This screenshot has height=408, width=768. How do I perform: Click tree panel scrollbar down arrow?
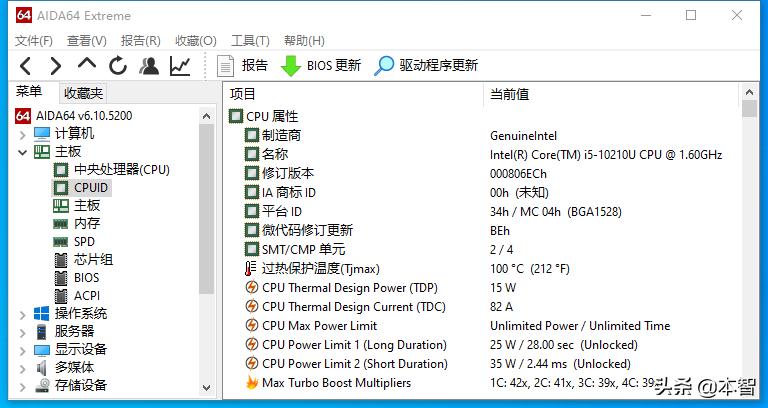pos(207,387)
